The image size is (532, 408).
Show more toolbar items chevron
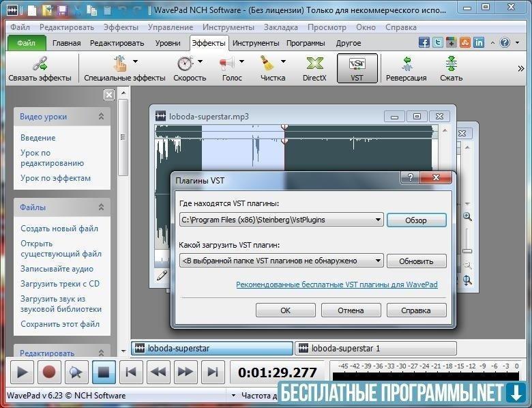(x=521, y=68)
